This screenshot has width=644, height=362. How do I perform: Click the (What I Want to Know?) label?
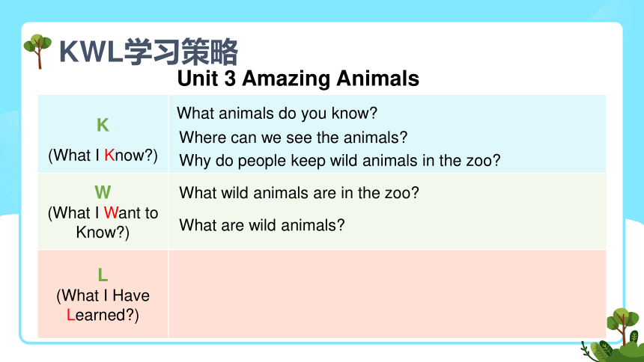pos(103,222)
